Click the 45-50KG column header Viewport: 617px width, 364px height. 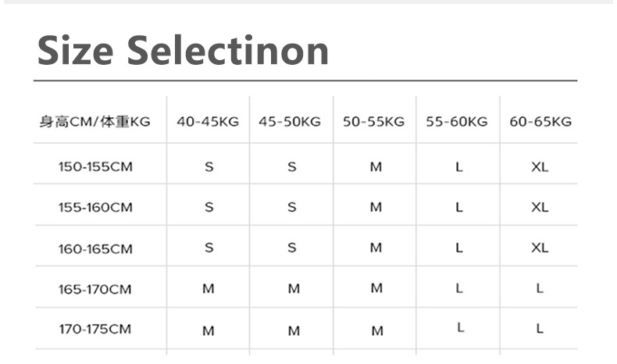tap(290, 122)
